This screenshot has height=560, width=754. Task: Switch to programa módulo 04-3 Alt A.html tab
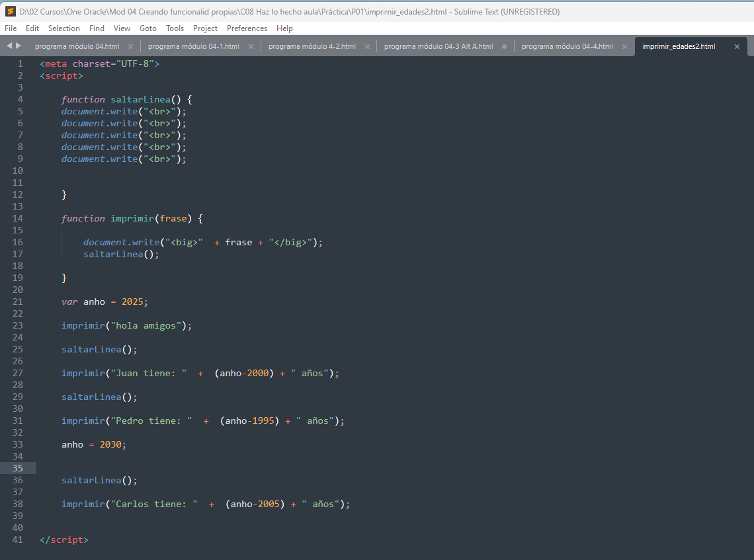tap(438, 47)
